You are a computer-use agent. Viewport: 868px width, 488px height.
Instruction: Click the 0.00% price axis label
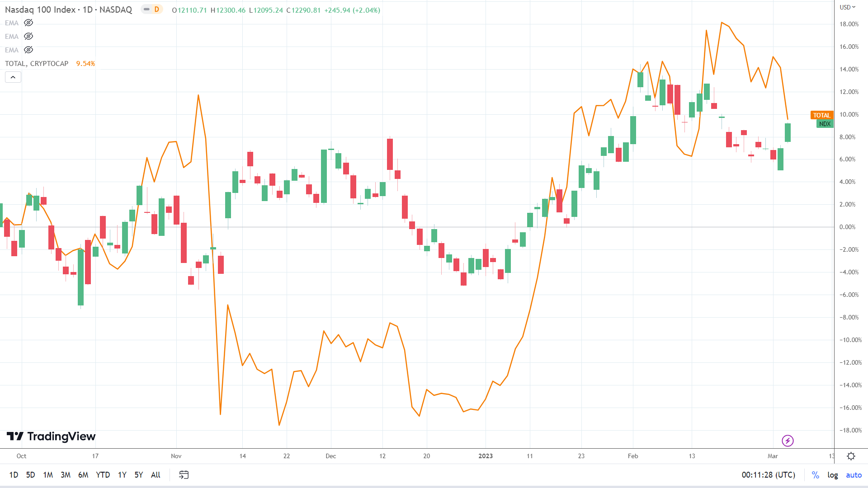tap(847, 227)
